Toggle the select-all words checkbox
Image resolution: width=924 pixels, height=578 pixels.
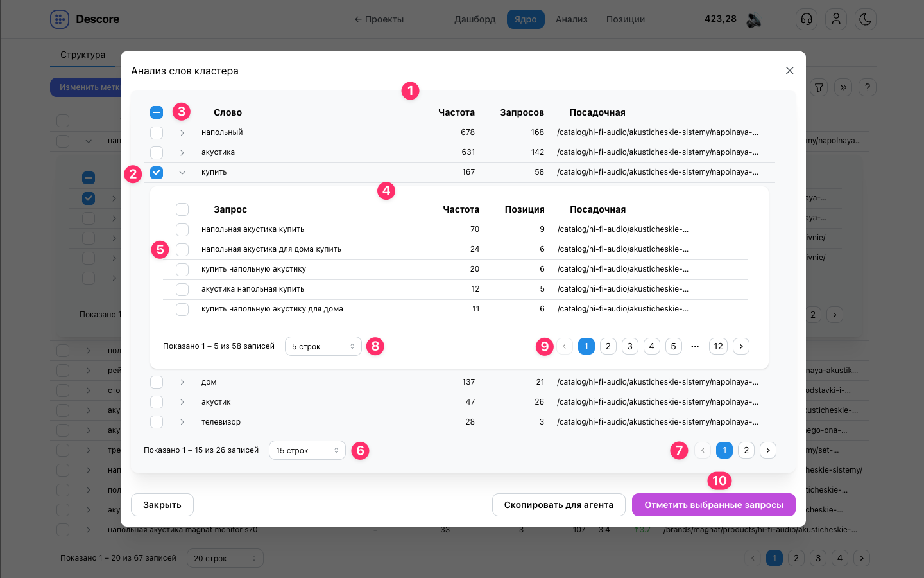click(x=157, y=112)
